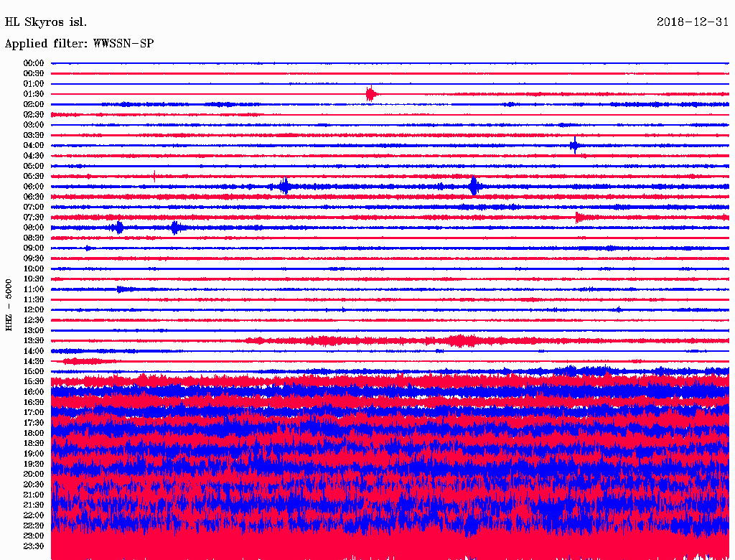Select the 18:30 time label

point(34,443)
